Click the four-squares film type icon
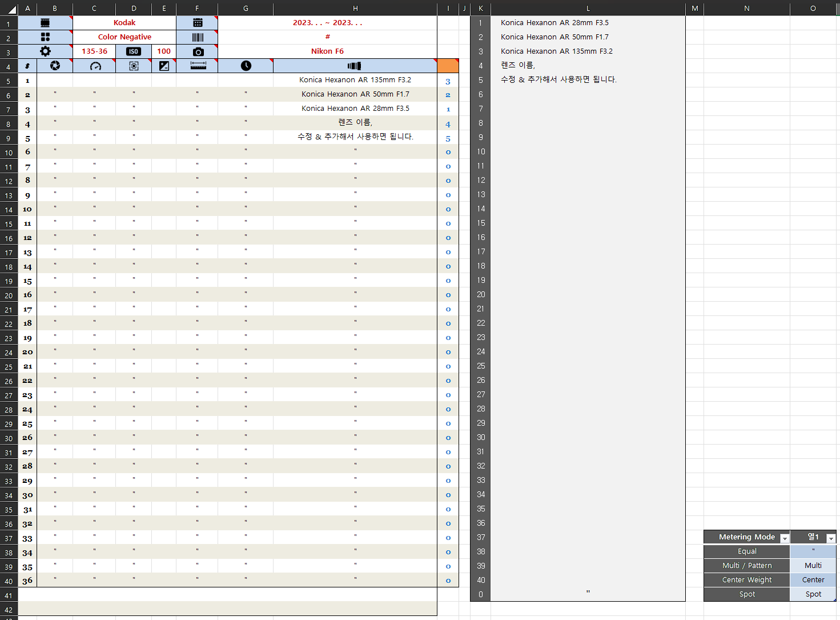 pos(45,37)
